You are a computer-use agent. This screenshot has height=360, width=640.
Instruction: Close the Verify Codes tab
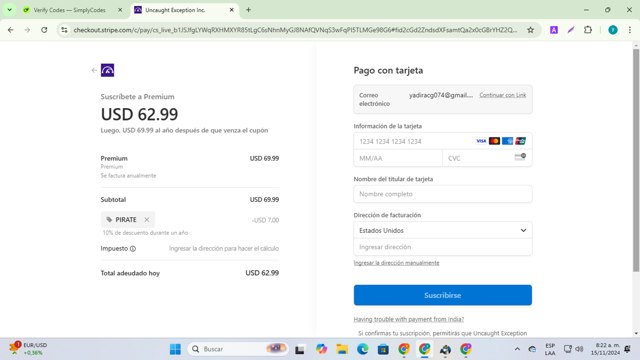pos(120,10)
